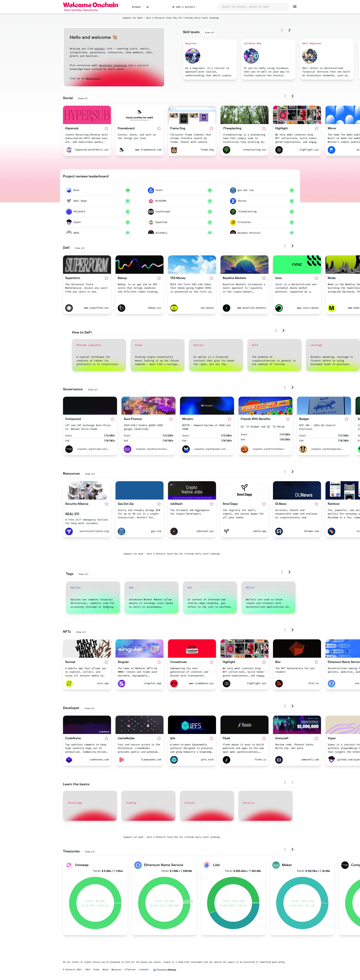The image size is (360, 980).
Task: Advance the NFTs carousel right
Action: pyautogui.click(x=292, y=630)
